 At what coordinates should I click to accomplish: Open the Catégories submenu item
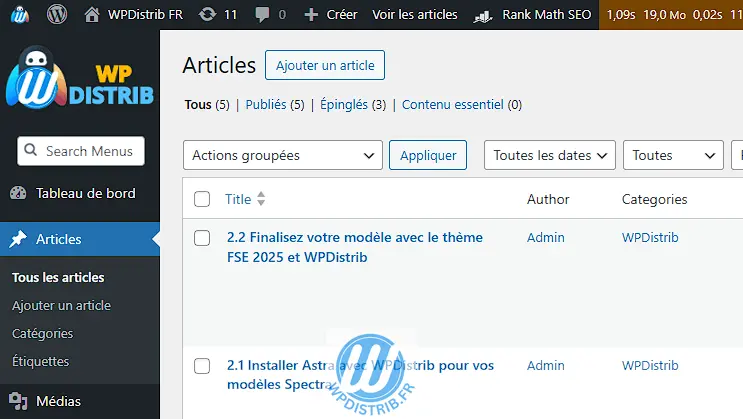(43, 334)
